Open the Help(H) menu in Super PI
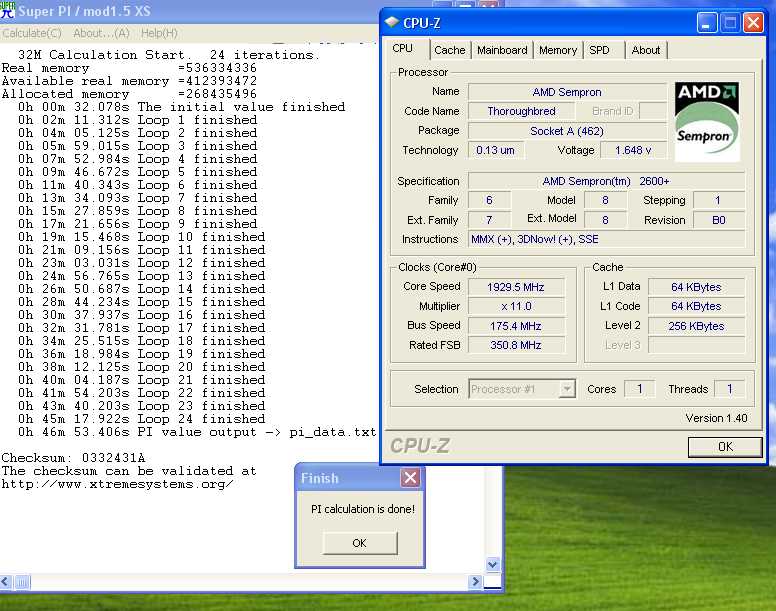 pyautogui.click(x=159, y=33)
